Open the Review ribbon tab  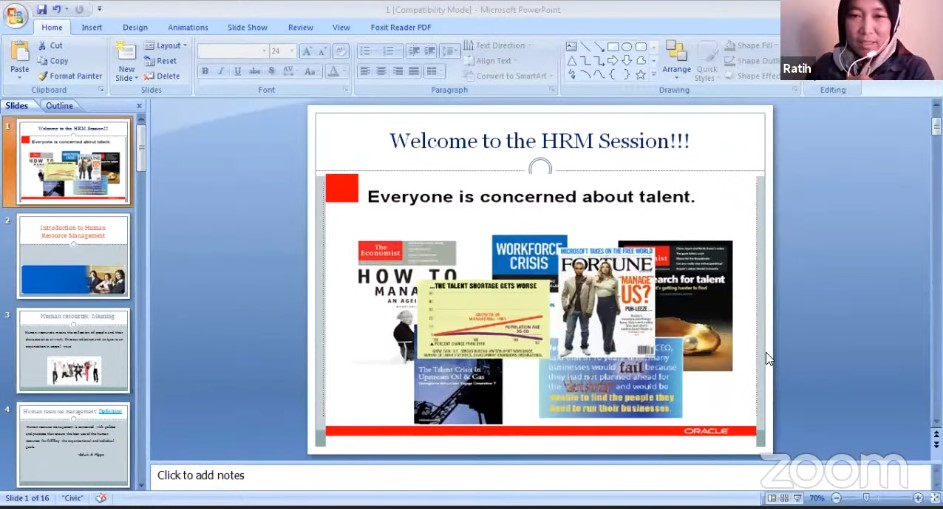click(x=300, y=27)
